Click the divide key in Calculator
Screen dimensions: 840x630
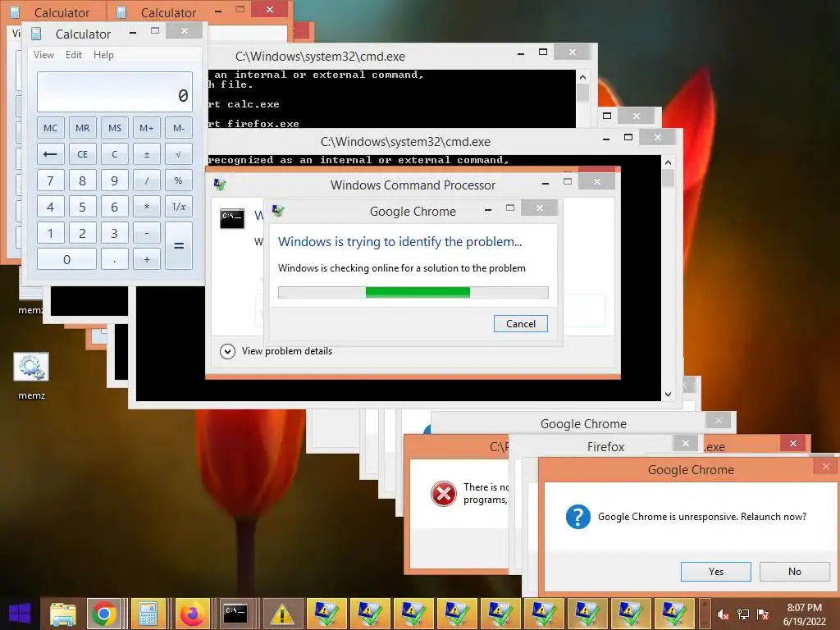coord(146,180)
